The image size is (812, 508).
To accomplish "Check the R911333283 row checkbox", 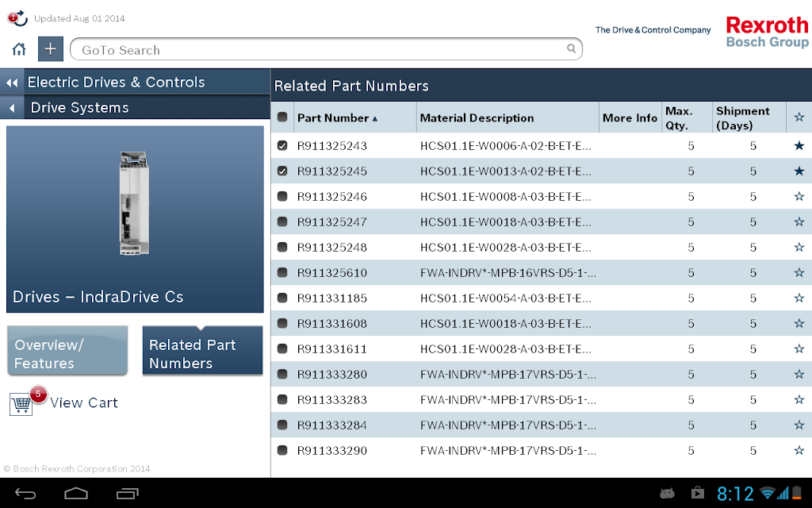I will point(282,400).
